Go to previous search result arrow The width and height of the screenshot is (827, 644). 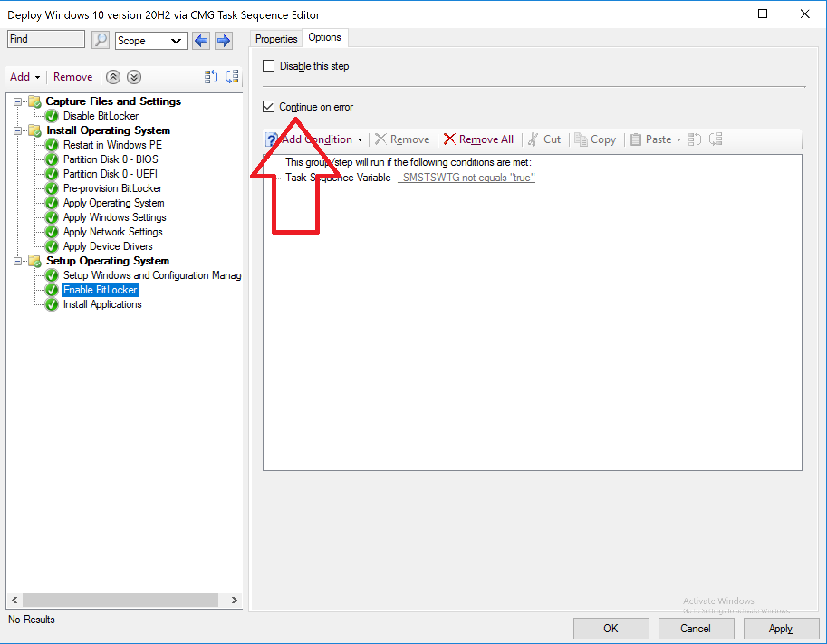201,41
